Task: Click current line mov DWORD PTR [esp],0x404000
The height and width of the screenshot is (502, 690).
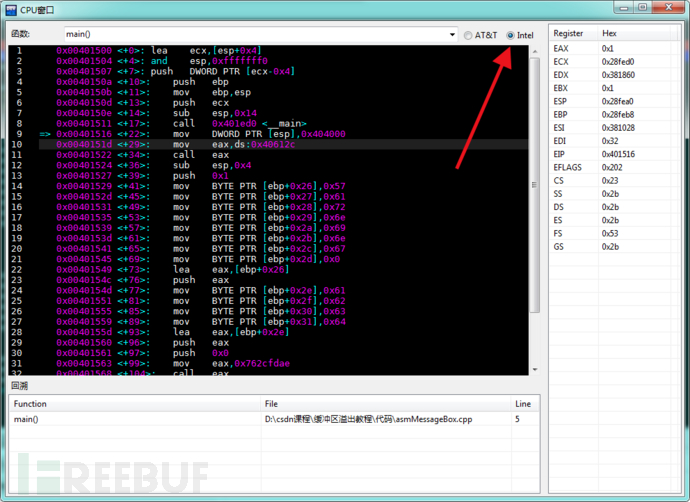Action: coord(284,134)
